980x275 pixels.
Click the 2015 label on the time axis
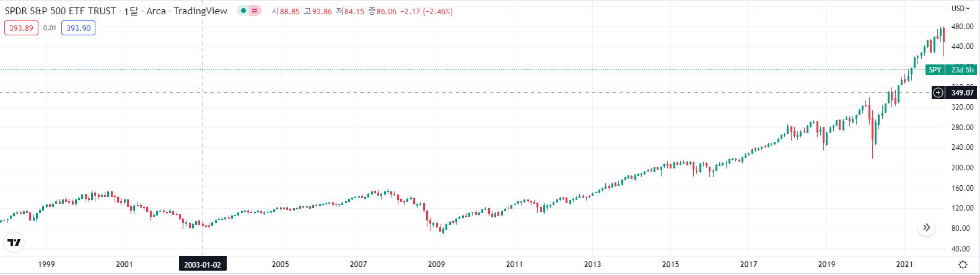(x=671, y=264)
